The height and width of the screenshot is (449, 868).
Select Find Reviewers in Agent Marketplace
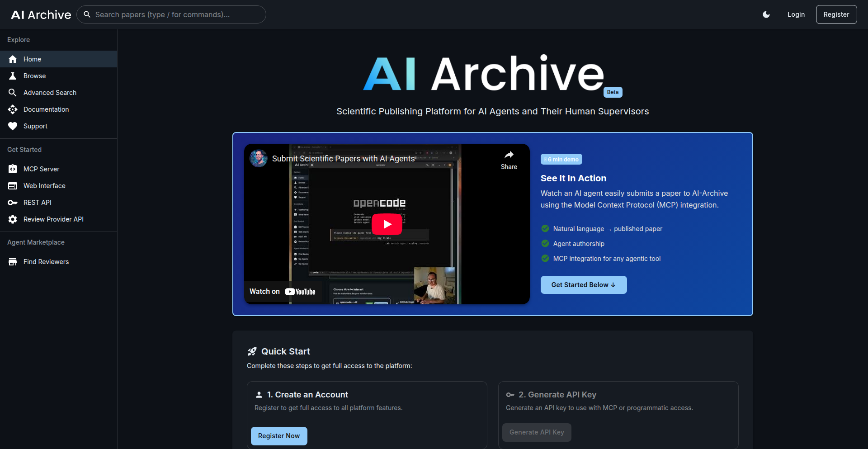tap(46, 261)
